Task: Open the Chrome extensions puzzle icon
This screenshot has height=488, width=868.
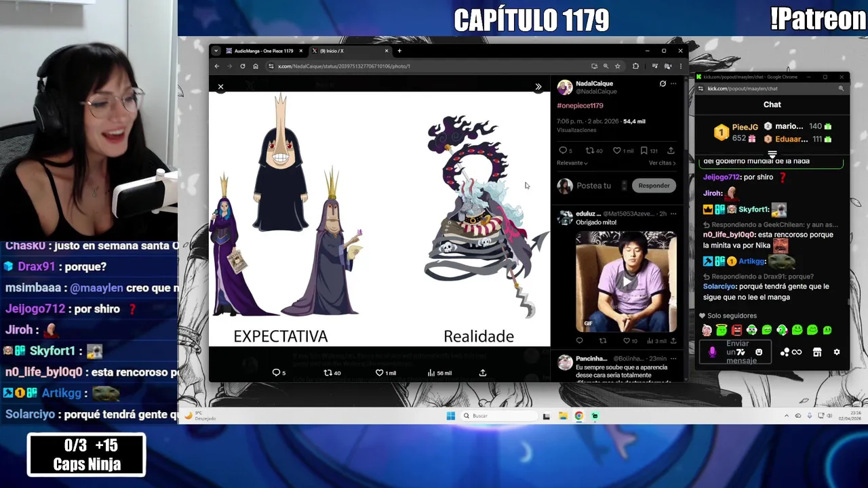Action: [635, 66]
